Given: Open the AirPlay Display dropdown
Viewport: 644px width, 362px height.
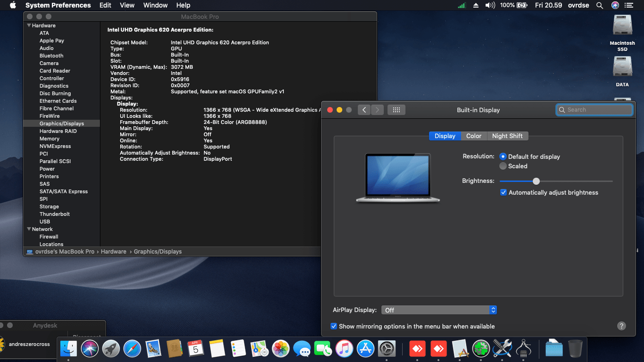Looking at the screenshot, I should point(439,310).
